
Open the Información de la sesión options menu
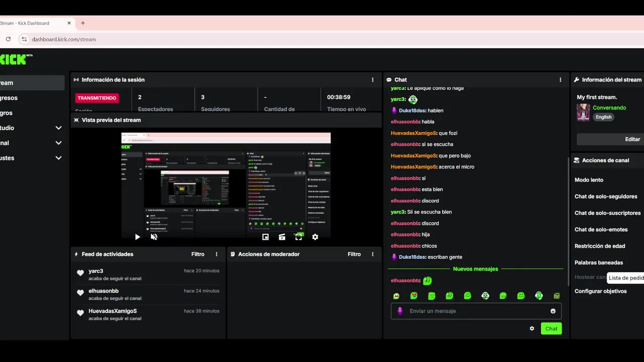coord(373,79)
